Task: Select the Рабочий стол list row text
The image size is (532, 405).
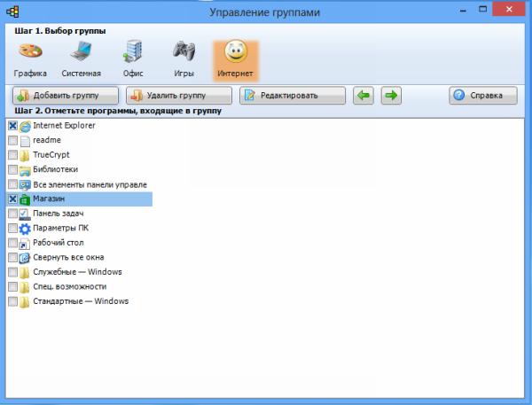Action: click(x=59, y=243)
